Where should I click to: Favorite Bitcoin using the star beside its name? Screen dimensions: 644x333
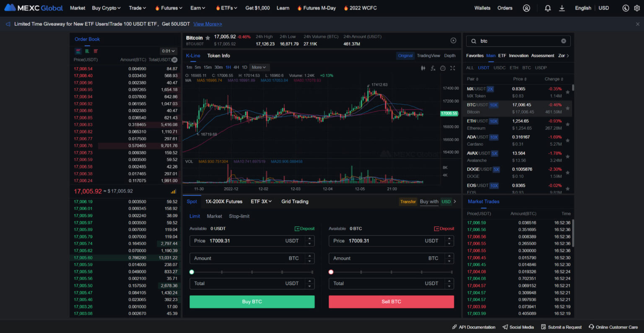pyautogui.click(x=208, y=38)
